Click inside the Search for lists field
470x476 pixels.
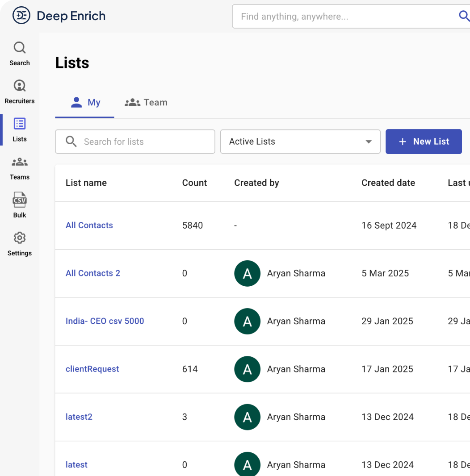[x=134, y=142]
